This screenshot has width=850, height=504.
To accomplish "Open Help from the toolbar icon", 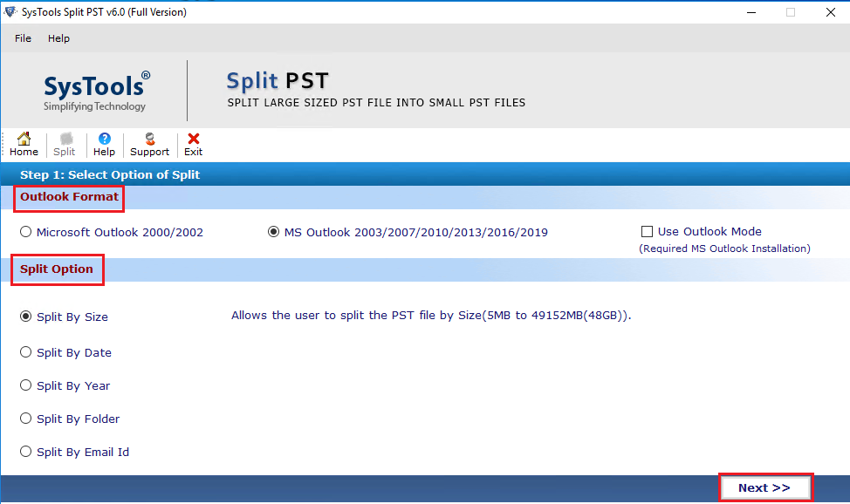I will [x=104, y=144].
